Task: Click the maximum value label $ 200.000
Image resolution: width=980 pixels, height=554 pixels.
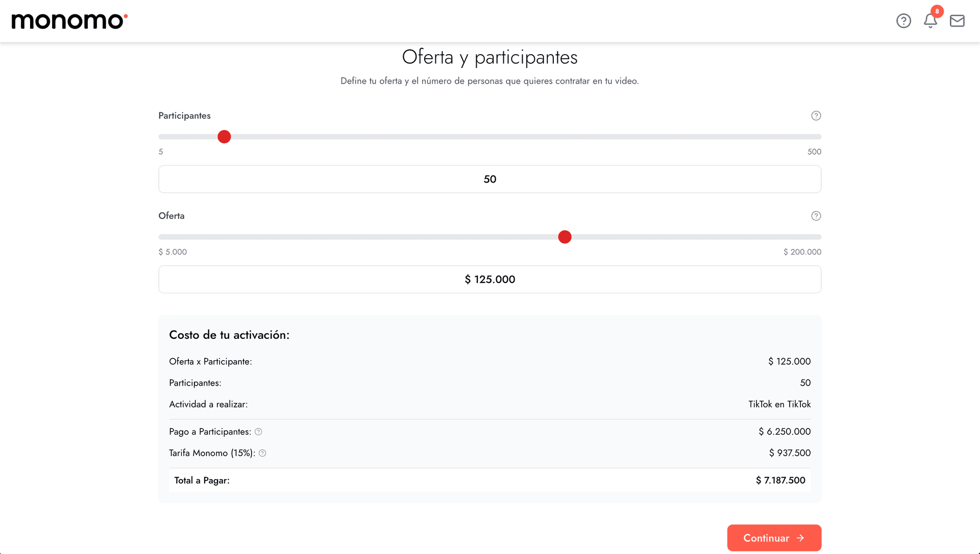Action: point(802,251)
